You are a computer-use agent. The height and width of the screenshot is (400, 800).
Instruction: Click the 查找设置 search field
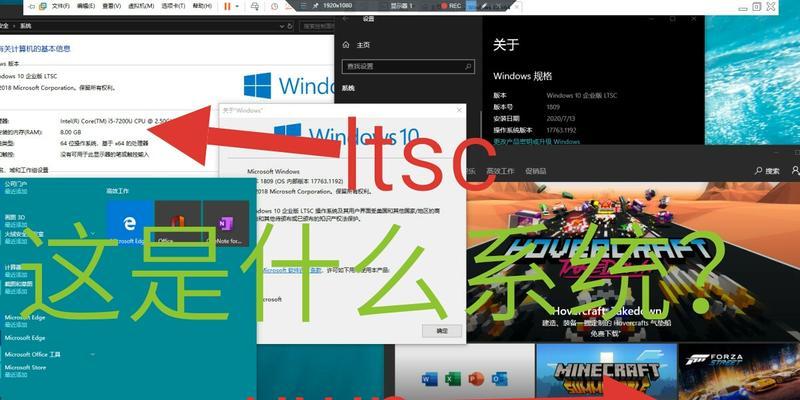coord(409,66)
